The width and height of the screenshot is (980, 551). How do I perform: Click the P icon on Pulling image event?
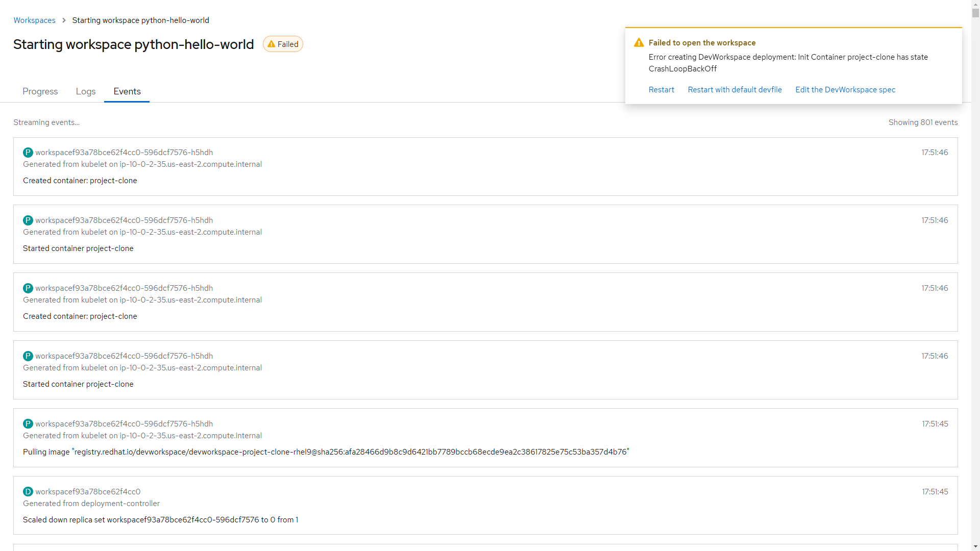(28, 424)
